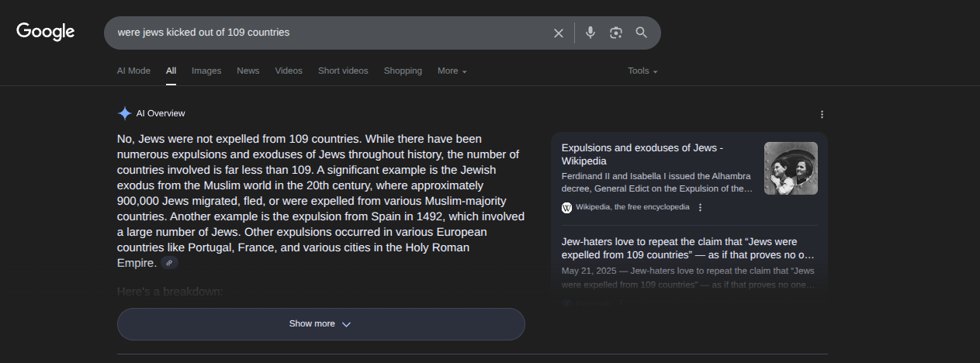Click the Google logo

(x=46, y=32)
